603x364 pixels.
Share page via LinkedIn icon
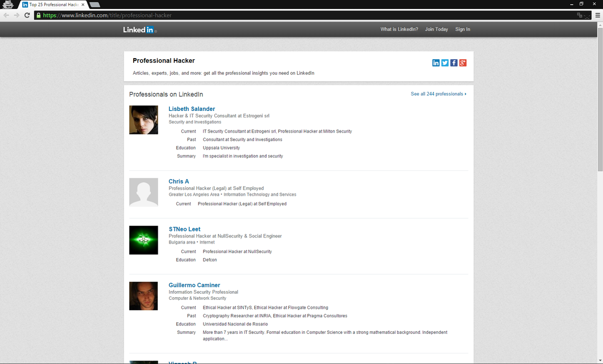[436, 63]
